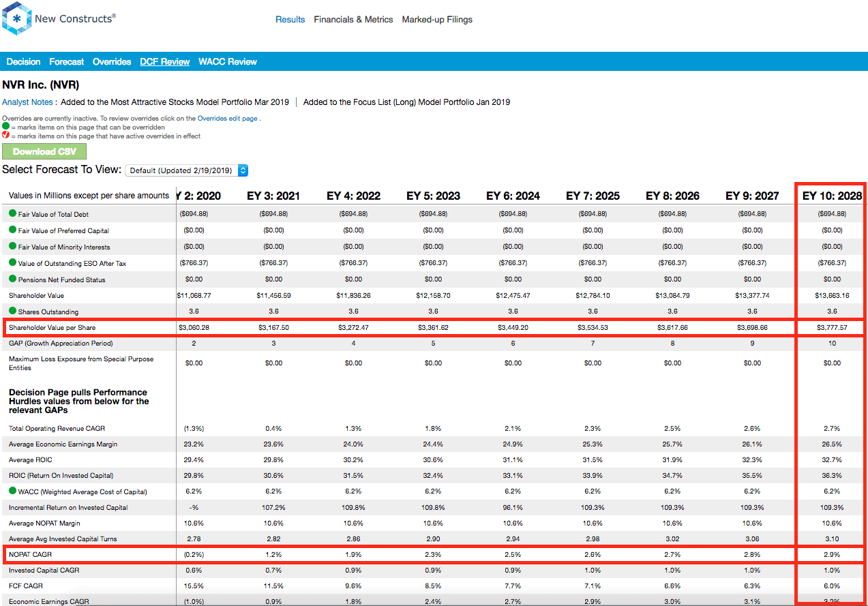868x606 pixels.
Task: Click the Maximum Loss Exposure from Special Purpose Entities label
Action: (x=81, y=363)
